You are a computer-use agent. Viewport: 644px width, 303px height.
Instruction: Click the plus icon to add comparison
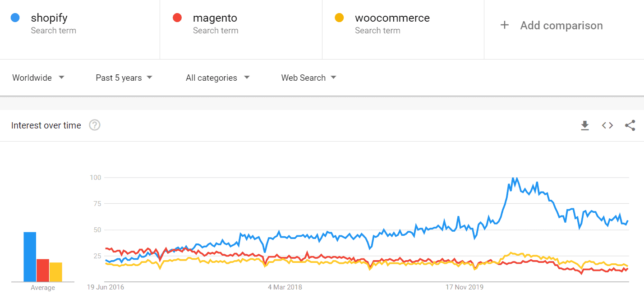(505, 25)
